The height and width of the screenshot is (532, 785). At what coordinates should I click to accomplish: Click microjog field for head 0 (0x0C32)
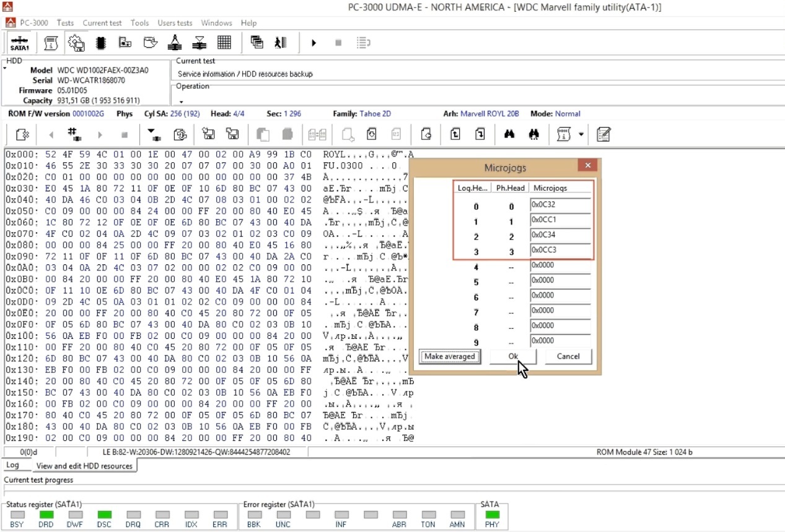point(560,205)
